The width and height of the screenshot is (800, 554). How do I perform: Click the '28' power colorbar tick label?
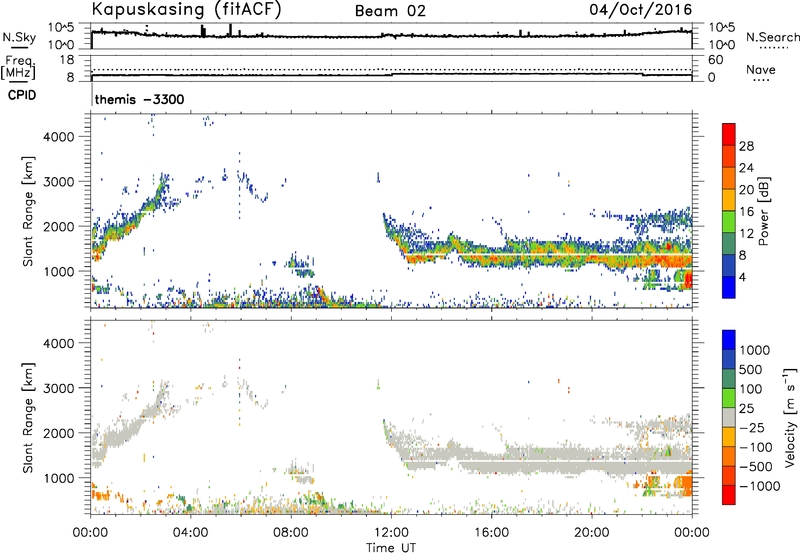tap(746, 146)
